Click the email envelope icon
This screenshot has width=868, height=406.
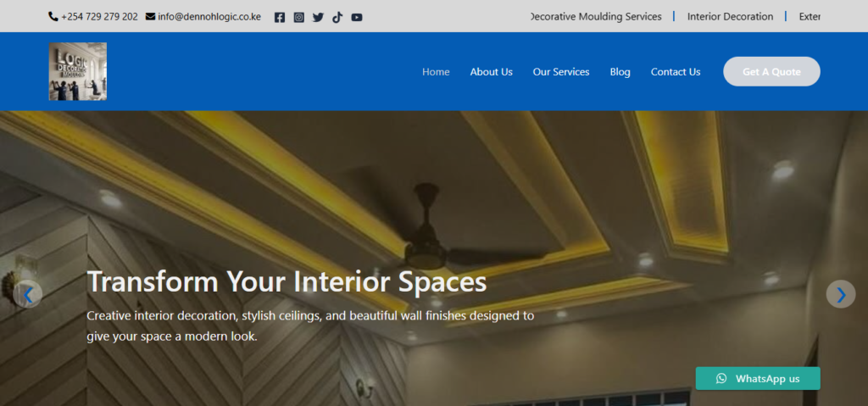[x=150, y=17]
